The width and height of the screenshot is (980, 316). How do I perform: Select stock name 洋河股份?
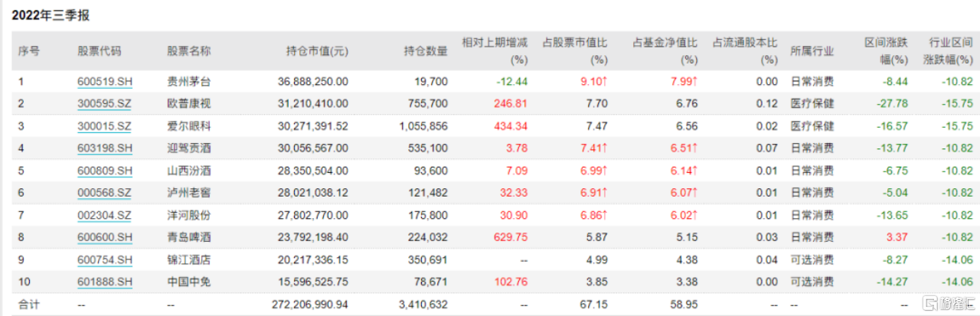click(189, 215)
